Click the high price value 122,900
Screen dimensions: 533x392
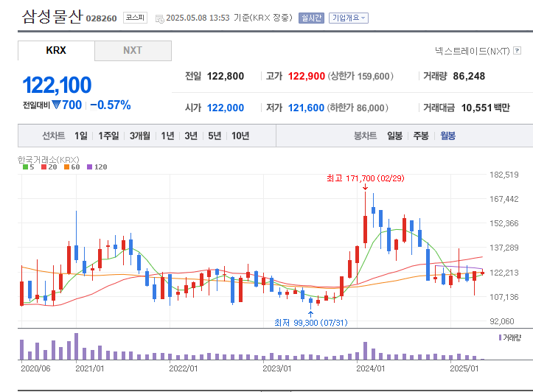[306, 76]
